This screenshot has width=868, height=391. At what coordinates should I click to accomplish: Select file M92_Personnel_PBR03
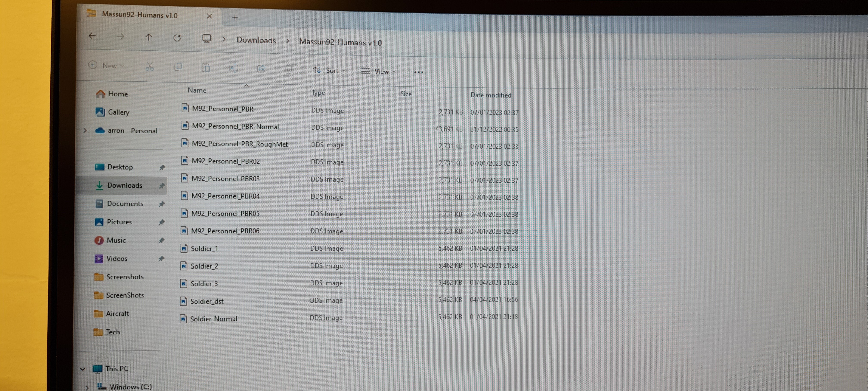coord(220,179)
